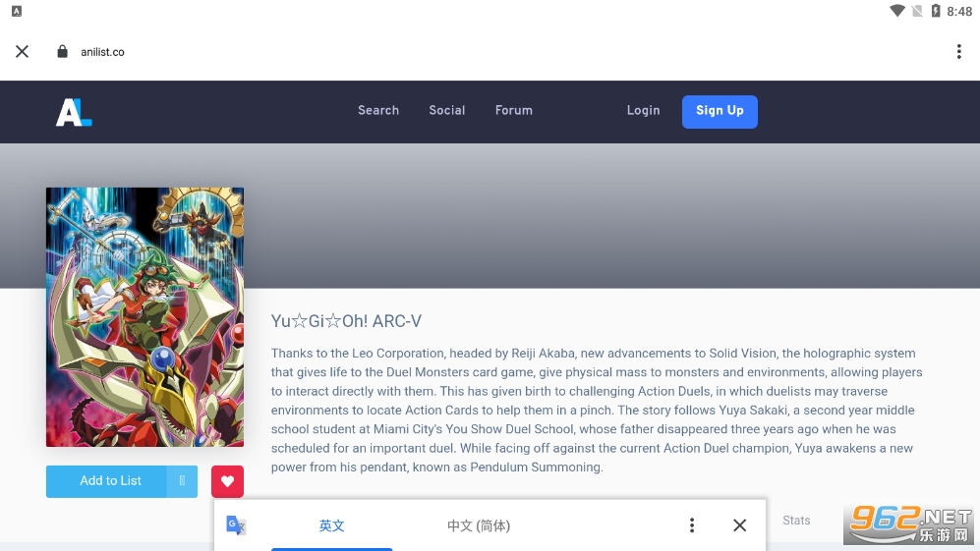Screen dimensions: 980x551
Task: Click the Wi-Fi status icon
Action: point(896,11)
